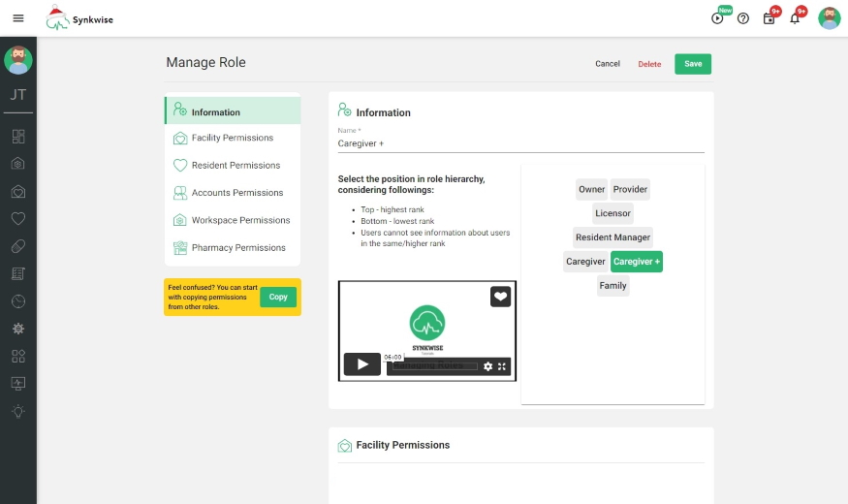The image size is (848, 504).
Task: Click the pill medication icon in sidebar
Action: [x=18, y=246]
